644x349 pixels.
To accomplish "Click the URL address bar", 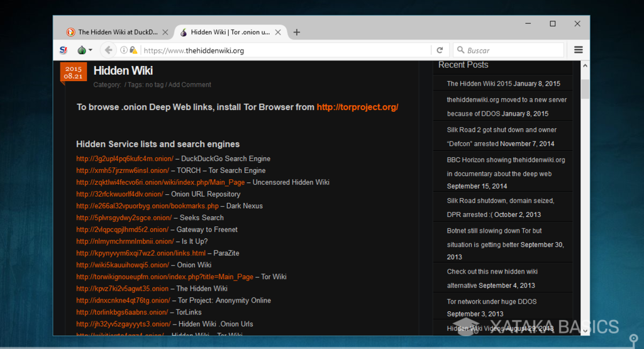I will [x=286, y=50].
